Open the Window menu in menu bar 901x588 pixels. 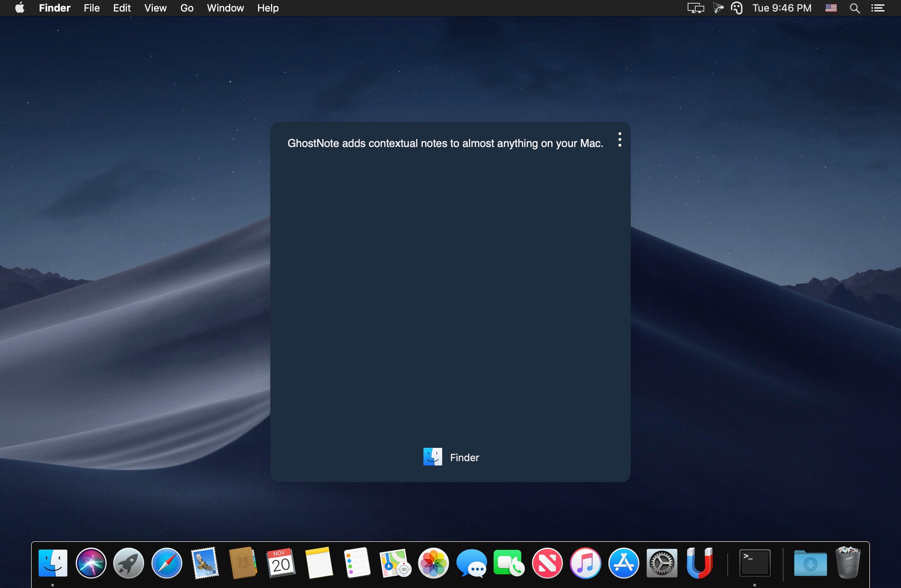coord(225,8)
